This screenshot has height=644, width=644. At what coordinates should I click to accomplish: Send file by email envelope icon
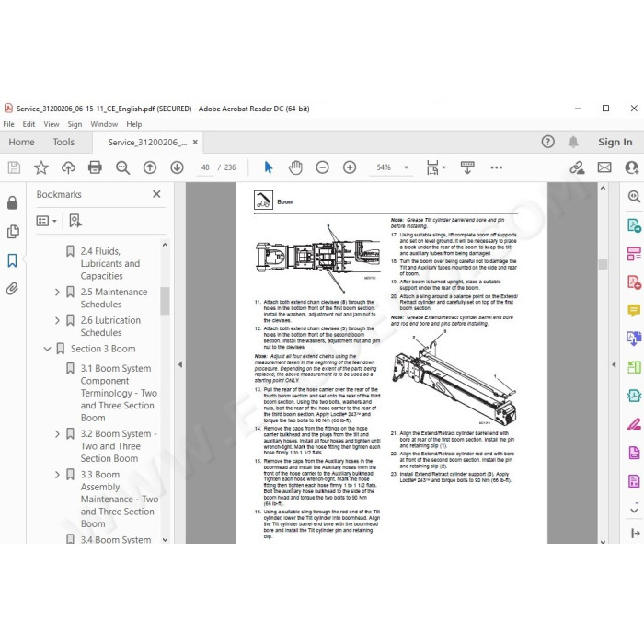pos(604,167)
